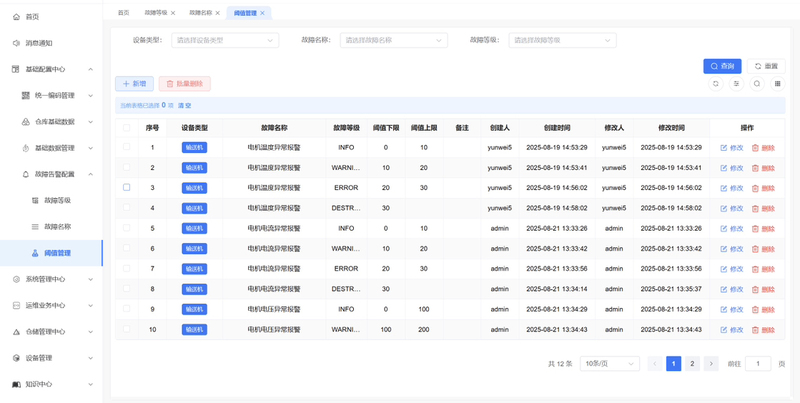Click the round search toggle icon
800x403 pixels.
coord(757,84)
